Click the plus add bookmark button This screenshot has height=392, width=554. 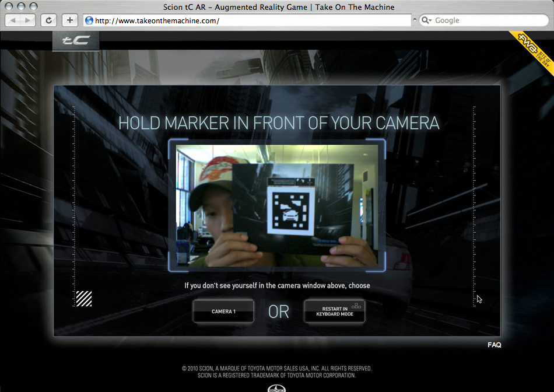tap(70, 20)
